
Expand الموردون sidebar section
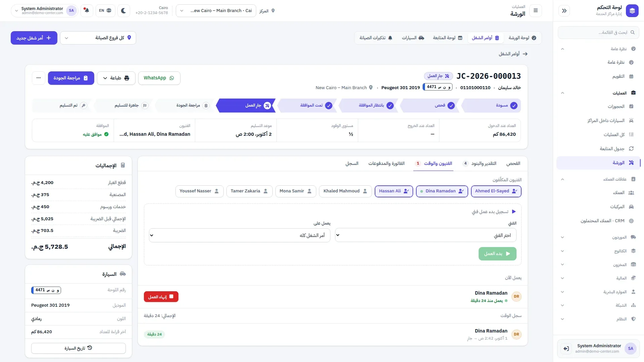[x=599, y=237]
